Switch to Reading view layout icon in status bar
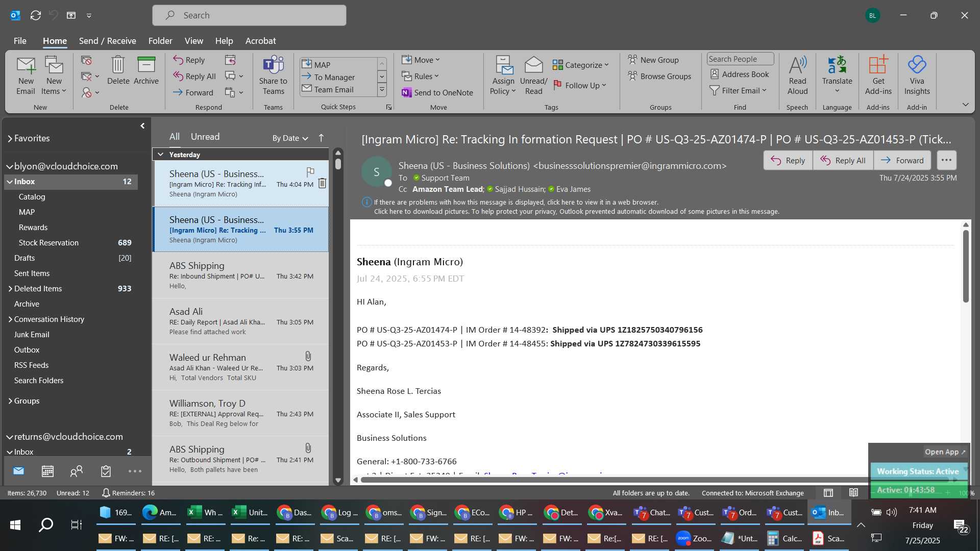980x551 pixels. point(853,493)
